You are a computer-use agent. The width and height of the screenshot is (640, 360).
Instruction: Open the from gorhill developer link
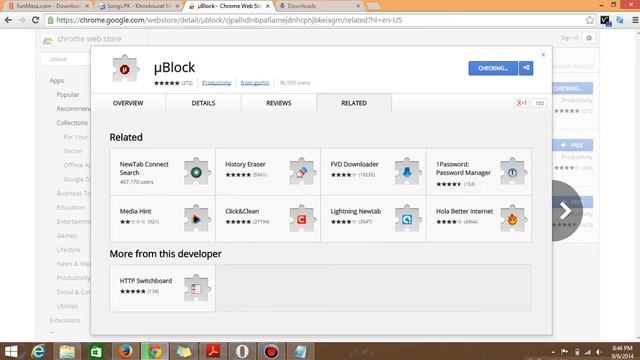click(255, 83)
